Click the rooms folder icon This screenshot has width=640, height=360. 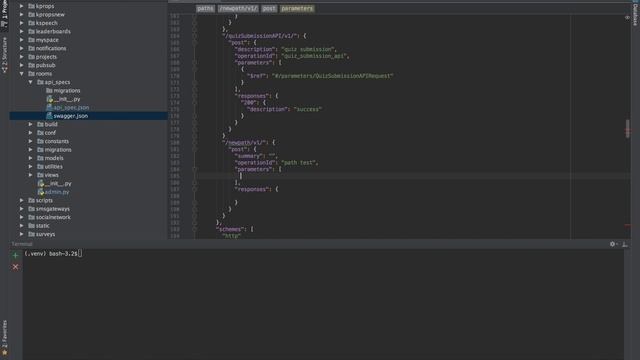31,74
